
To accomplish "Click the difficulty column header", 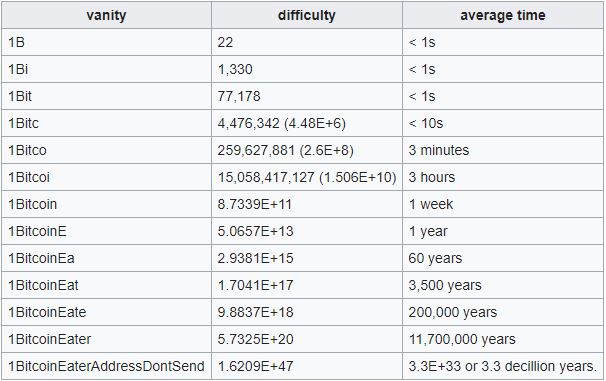I will [307, 15].
